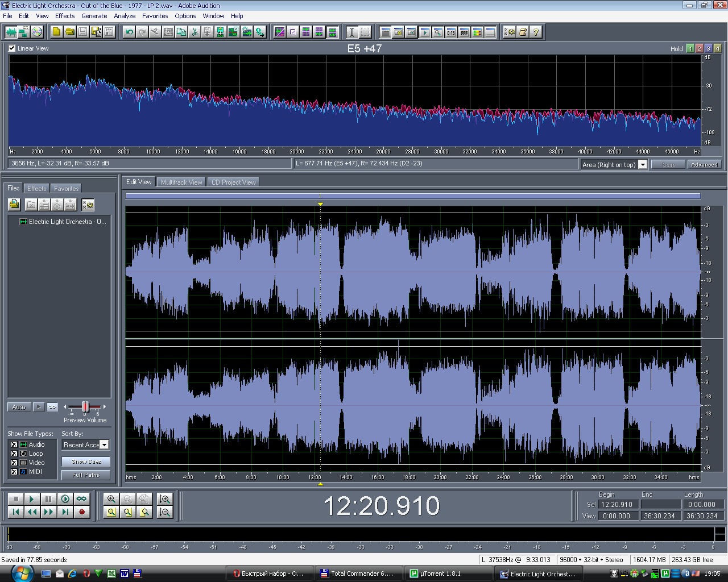
Task: Start playback with the Play button
Action: 32,499
